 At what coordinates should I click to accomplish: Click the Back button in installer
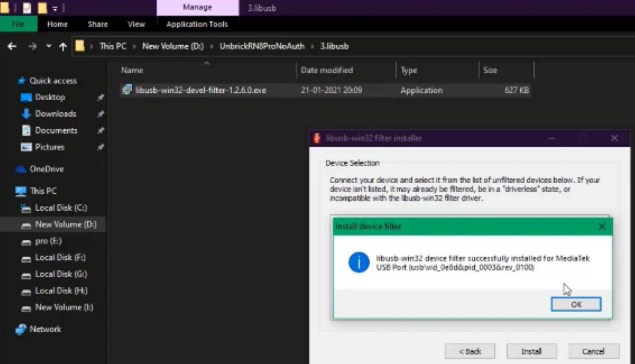(x=470, y=351)
